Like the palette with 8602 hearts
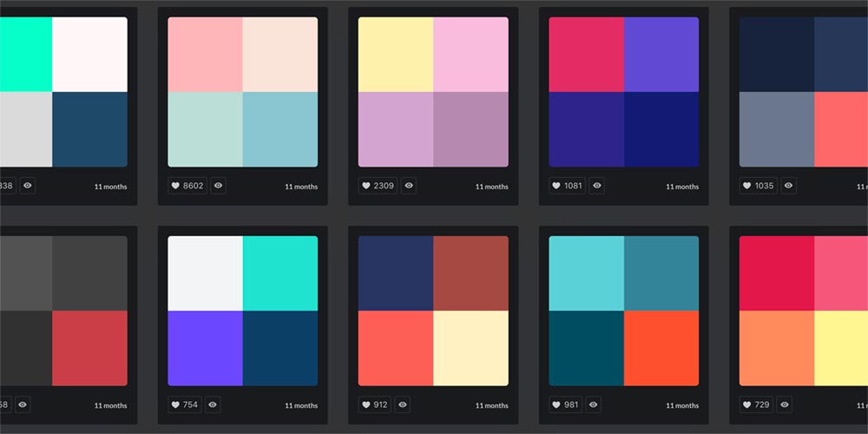The image size is (868, 434). click(x=187, y=186)
